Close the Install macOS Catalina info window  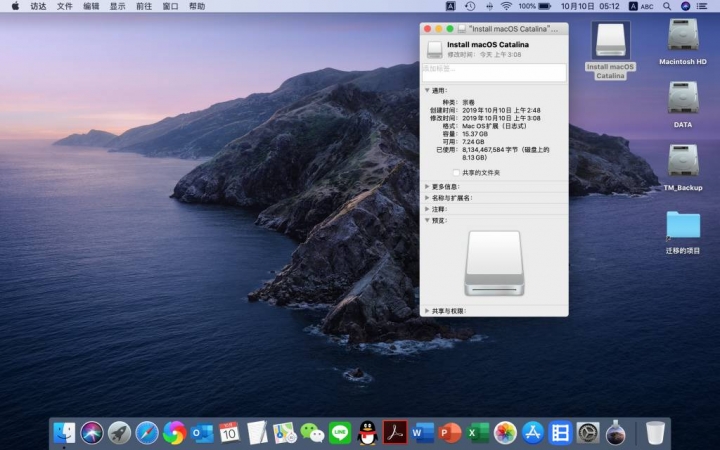click(428, 29)
